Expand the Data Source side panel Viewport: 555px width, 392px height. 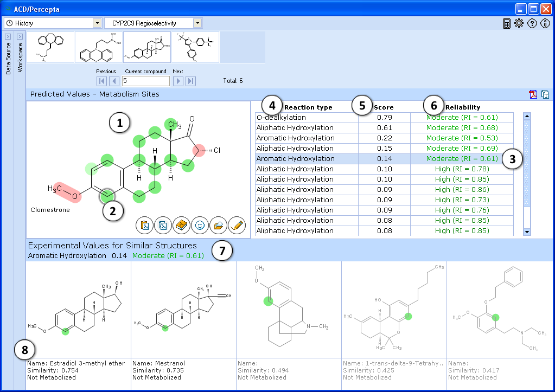coord(8,36)
